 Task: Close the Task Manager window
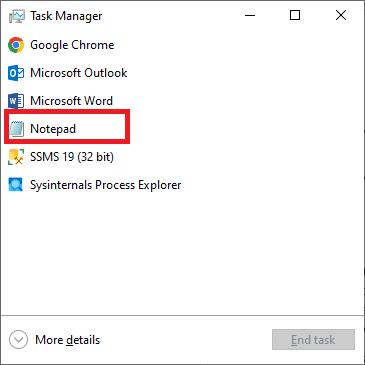pyautogui.click(x=341, y=15)
